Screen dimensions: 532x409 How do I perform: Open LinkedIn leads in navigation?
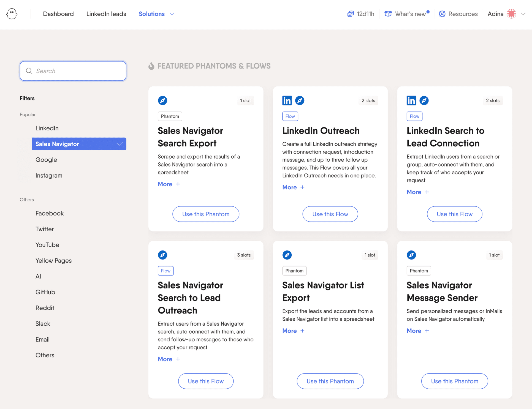tap(106, 14)
